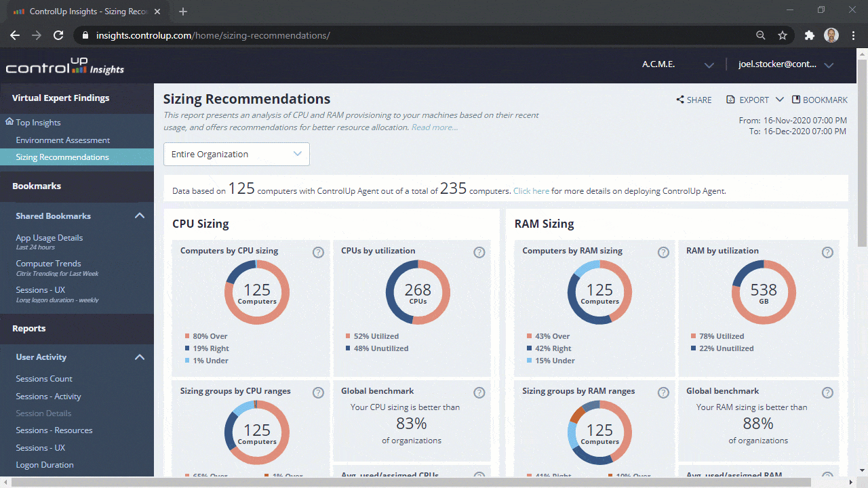
Task: Click the 538 GB RAM utilization donut
Action: [x=764, y=293]
